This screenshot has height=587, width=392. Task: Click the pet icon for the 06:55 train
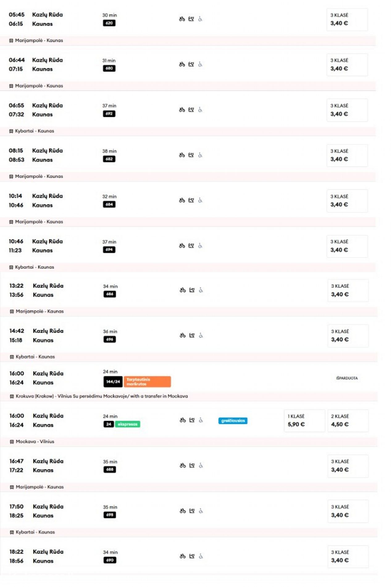click(191, 110)
